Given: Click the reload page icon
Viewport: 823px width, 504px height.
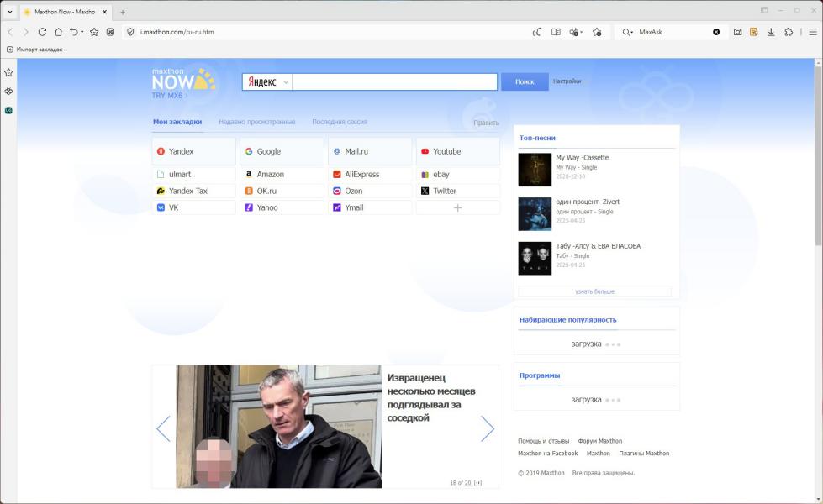Looking at the screenshot, I should click(42, 32).
